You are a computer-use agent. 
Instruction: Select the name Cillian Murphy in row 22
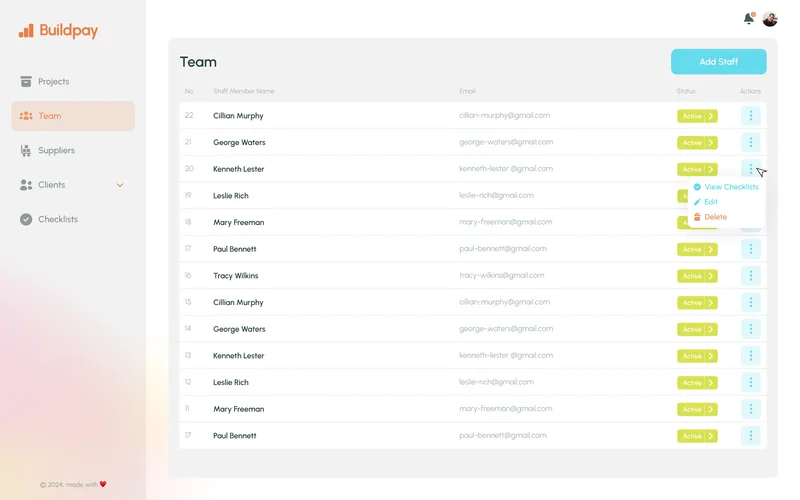coord(238,116)
